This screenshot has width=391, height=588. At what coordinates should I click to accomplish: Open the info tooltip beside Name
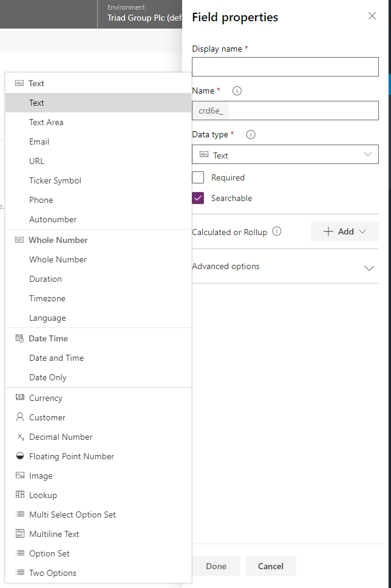[x=237, y=91]
